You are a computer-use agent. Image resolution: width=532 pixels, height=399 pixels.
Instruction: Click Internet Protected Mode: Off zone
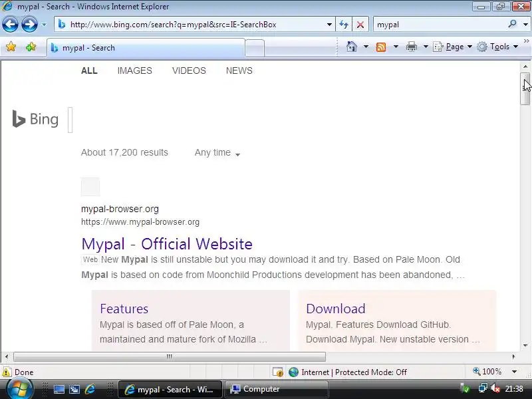[348, 372]
